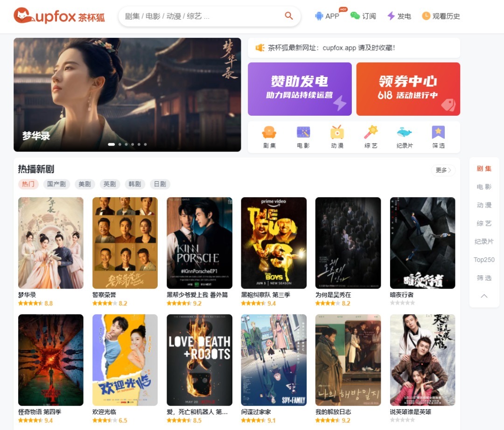This screenshot has height=430, width=504.
Task: Expand 更多 for hot new dramas
Action: click(x=443, y=170)
